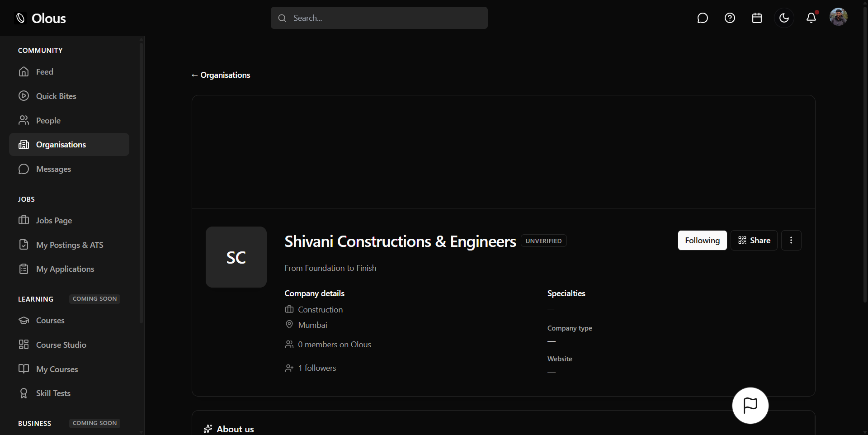The width and height of the screenshot is (868, 435).
Task: Click the Jobs Page briefcase icon
Action: [24, 220]
